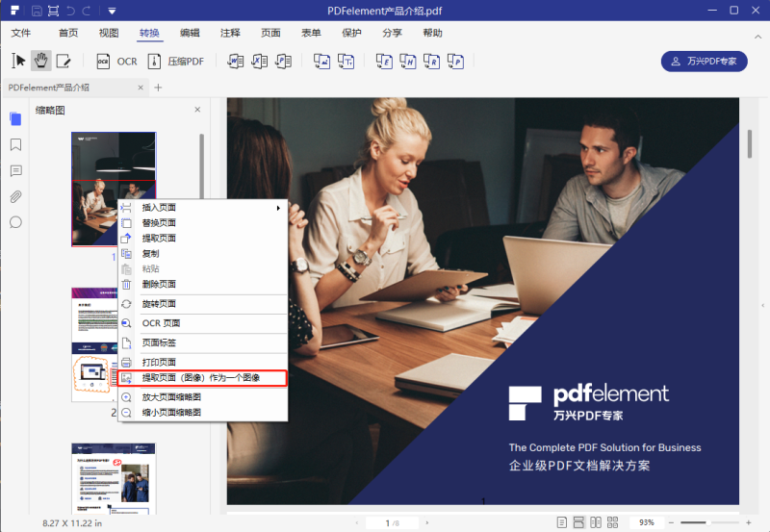The height and width of the screenshot is (532, 770).
Task: Open the 压缩PDF compress tool
Action: [x=176, y=62]
